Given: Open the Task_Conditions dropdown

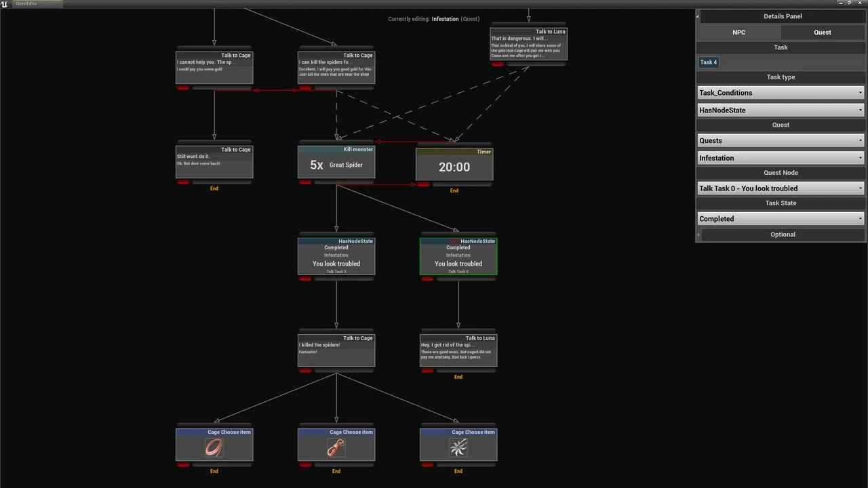Looking at the screenshot, I should point(781,93).
